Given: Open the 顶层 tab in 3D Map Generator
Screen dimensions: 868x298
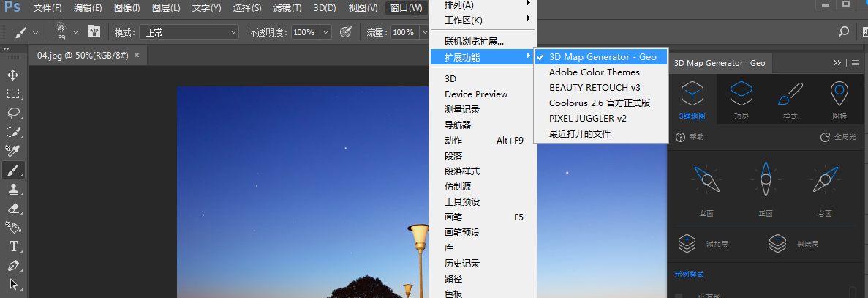Looking at the screenshot, I should pos(741,100).
